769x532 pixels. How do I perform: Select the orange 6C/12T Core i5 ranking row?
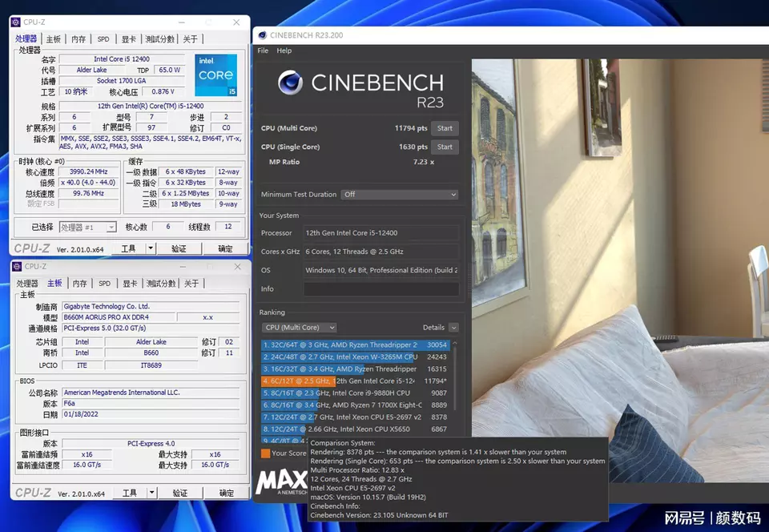coord(355,381)
